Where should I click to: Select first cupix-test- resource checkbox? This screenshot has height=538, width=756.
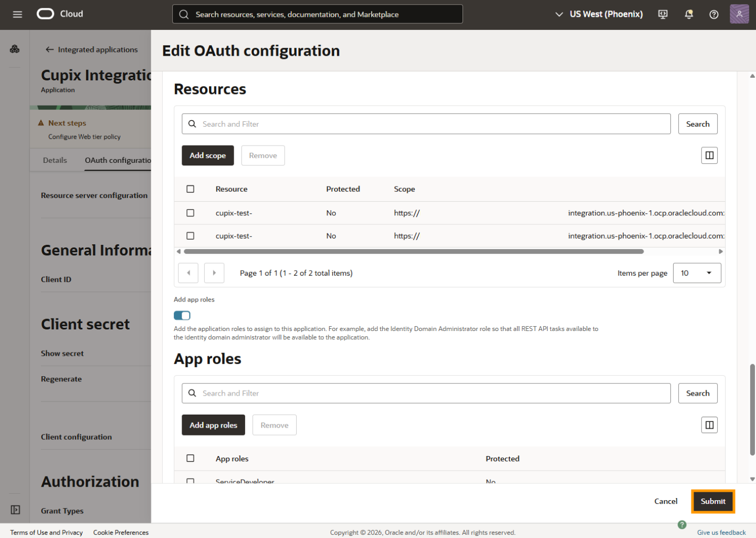point(191,213)
